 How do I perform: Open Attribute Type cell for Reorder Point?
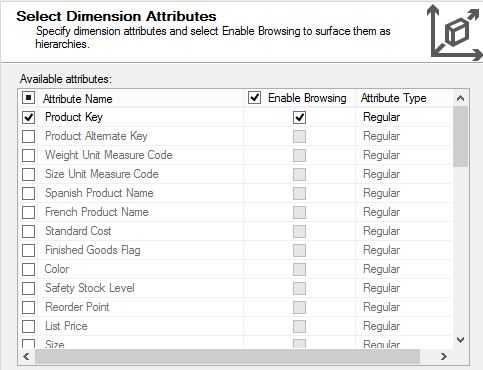(403, 307)
